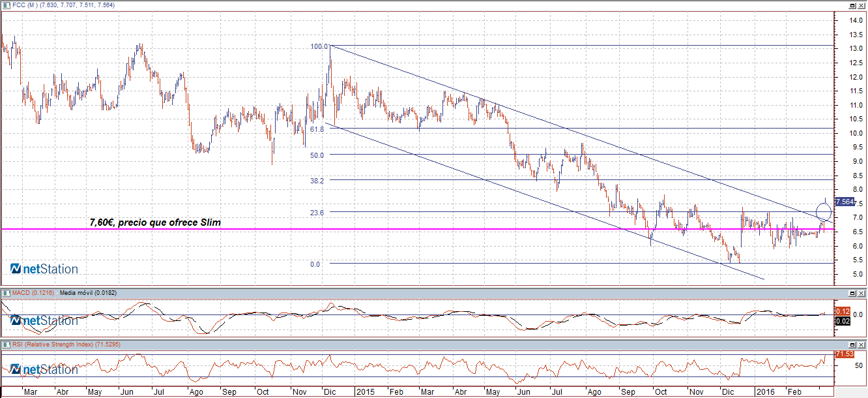868x398 pixels.
Task: Maximize the MACD indicator panel
Action: tap(852, 293)
